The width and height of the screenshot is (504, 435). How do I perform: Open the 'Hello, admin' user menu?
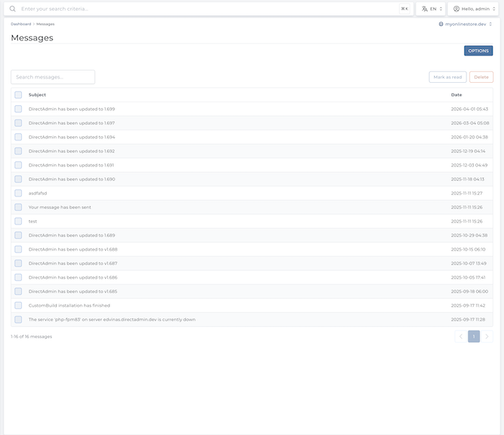[473, 9]
